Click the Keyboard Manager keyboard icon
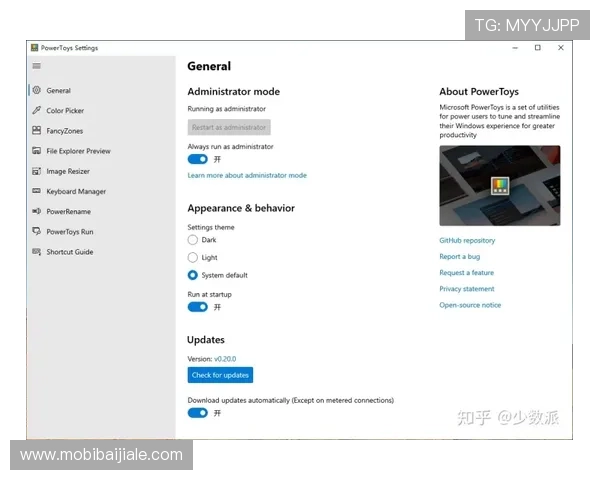 pyautogui.click(x=37, y=191)
